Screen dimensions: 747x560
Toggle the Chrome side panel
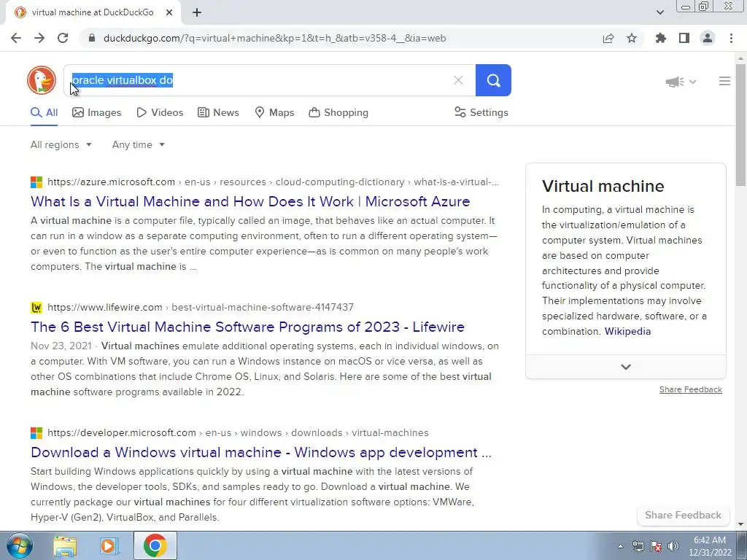(x=684, y=38)
